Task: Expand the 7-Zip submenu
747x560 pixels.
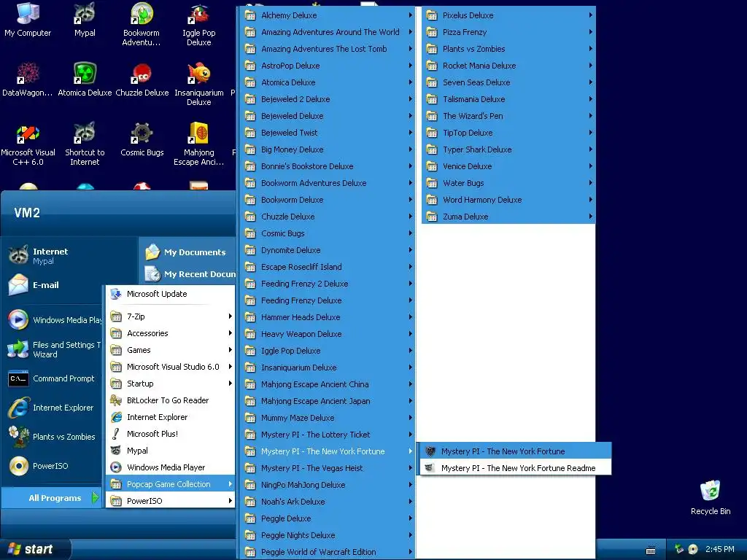Action: [x=171, y=316]
